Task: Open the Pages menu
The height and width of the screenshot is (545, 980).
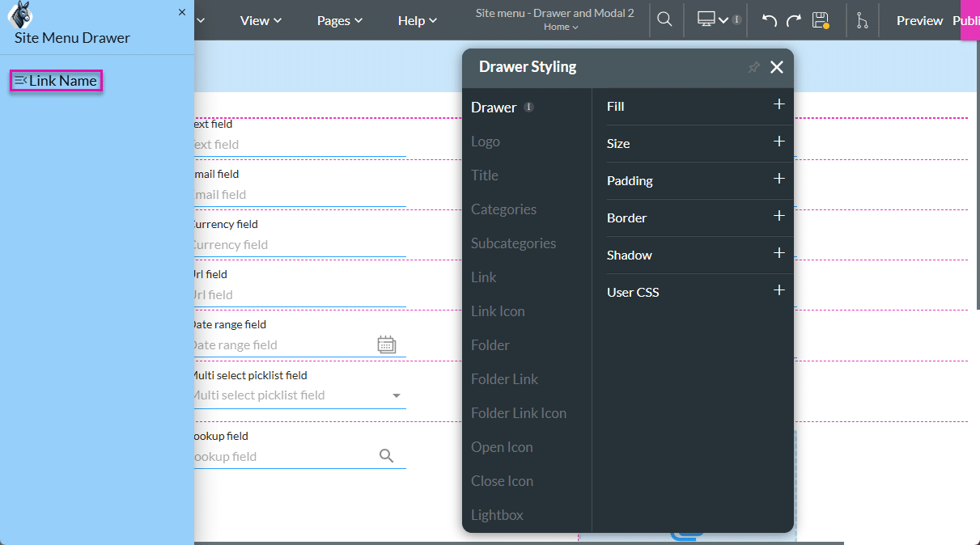Action: click(339, 20)
